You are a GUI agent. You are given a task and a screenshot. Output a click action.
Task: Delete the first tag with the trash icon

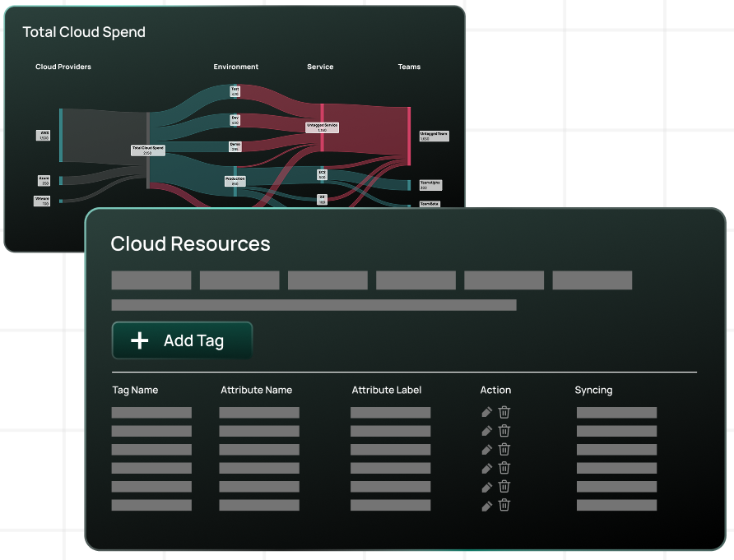pos(504,412)
